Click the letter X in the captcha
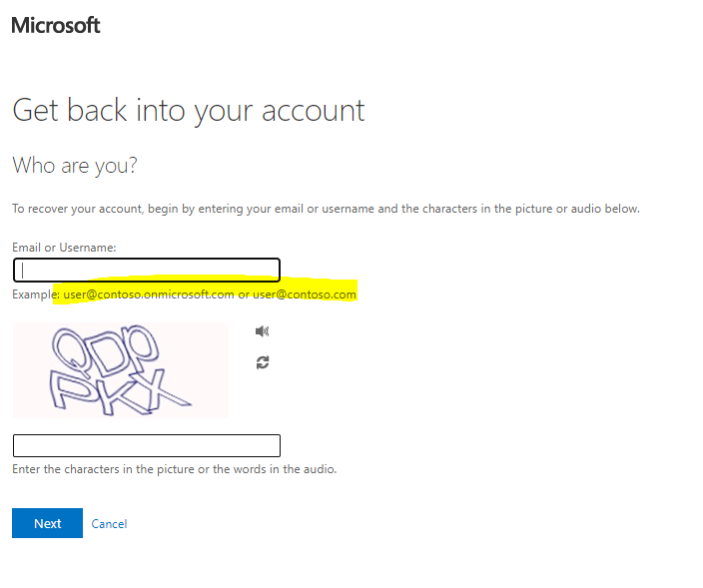This screenshot has width=703, height=588. point(164,392)
